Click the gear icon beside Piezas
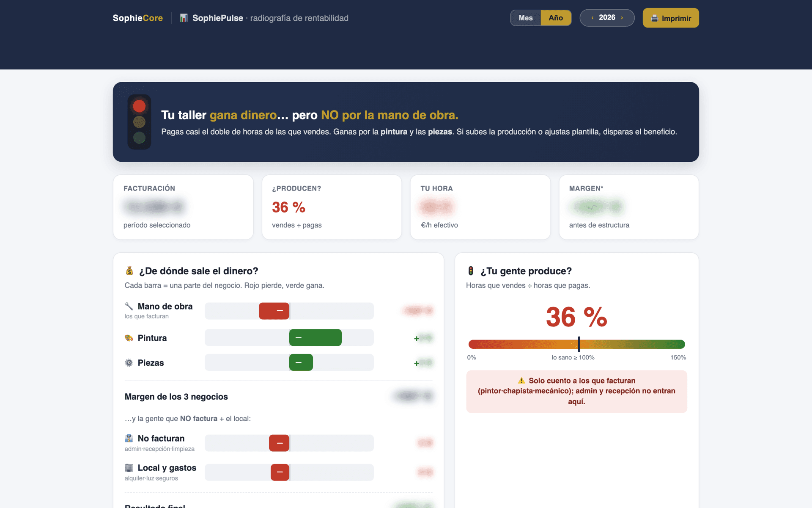The width and height of the screenshot is (812, 508). (x=129, y=363)
